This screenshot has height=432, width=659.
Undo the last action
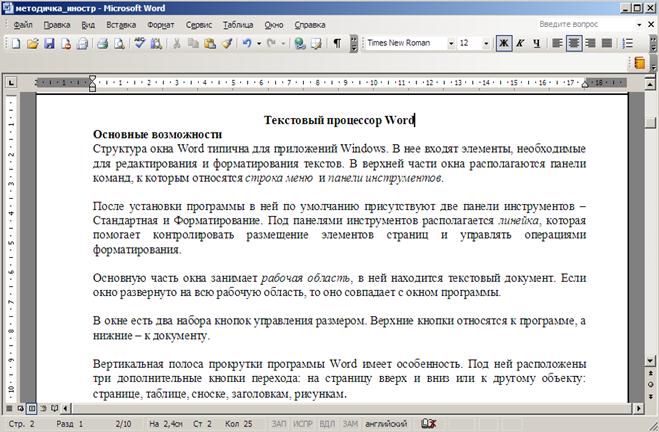pos(247,43)
